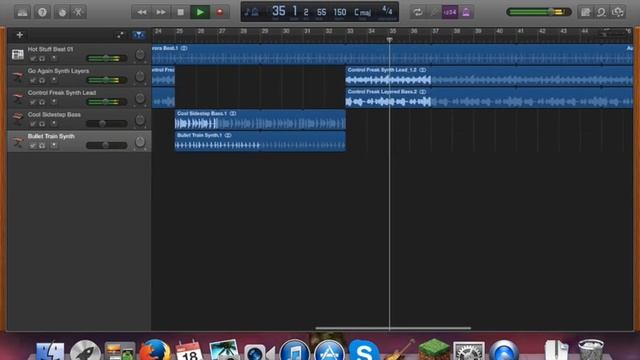Select the tempo value 150
The width and height of the screenshot is (640, 360).
pyautogui.click(x=340, y=12)
